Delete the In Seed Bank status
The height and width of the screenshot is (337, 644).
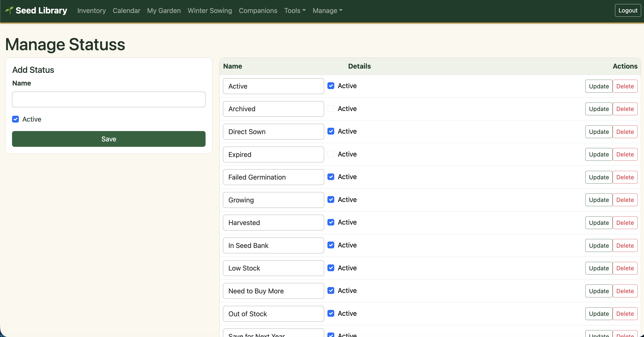625,246
